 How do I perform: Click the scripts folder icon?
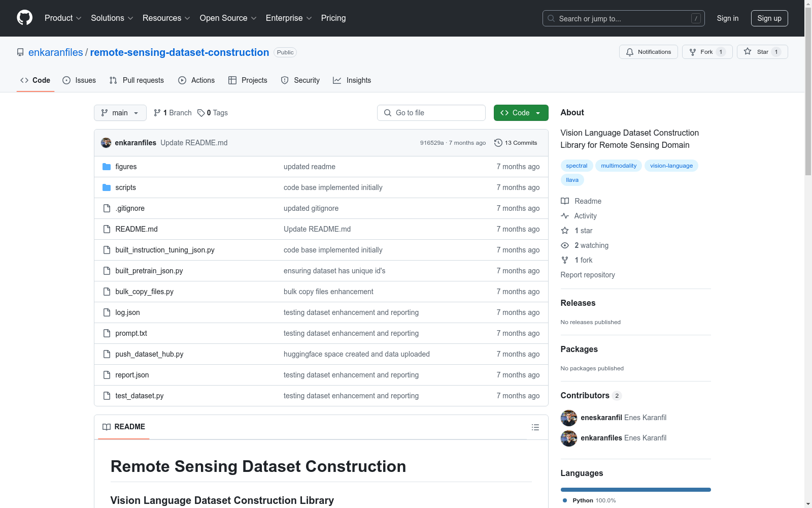tap(107, 187)
